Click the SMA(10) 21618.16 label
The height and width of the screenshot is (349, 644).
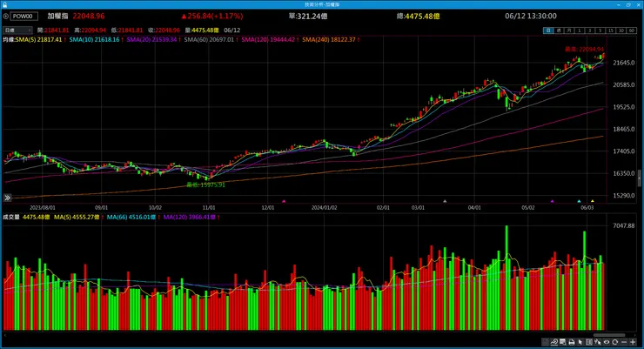point(94,40)
